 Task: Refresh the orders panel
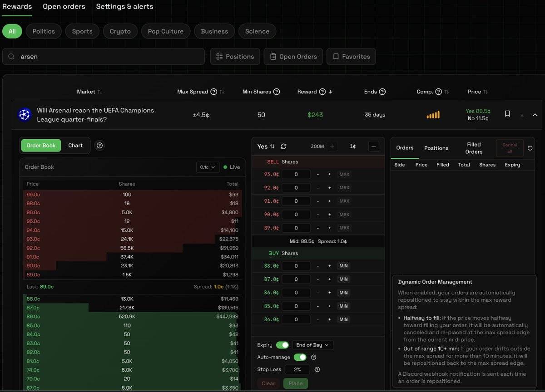click(530, 148)
